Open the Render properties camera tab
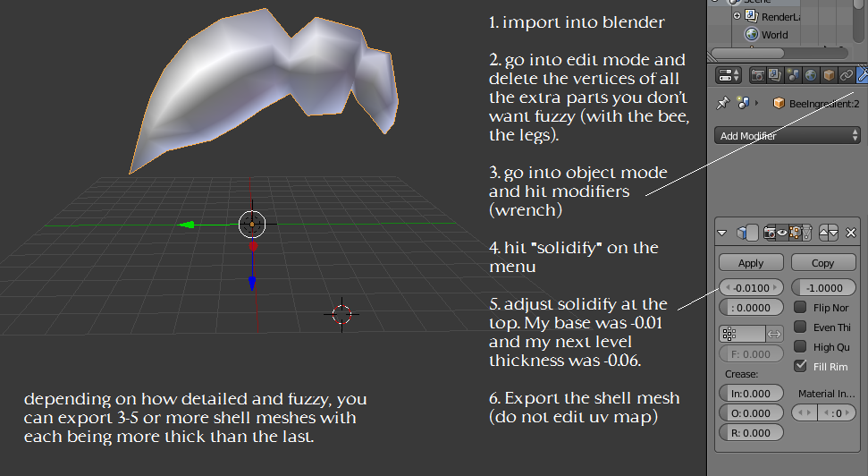The image size is (868, 476). click(x=756, y=75)
